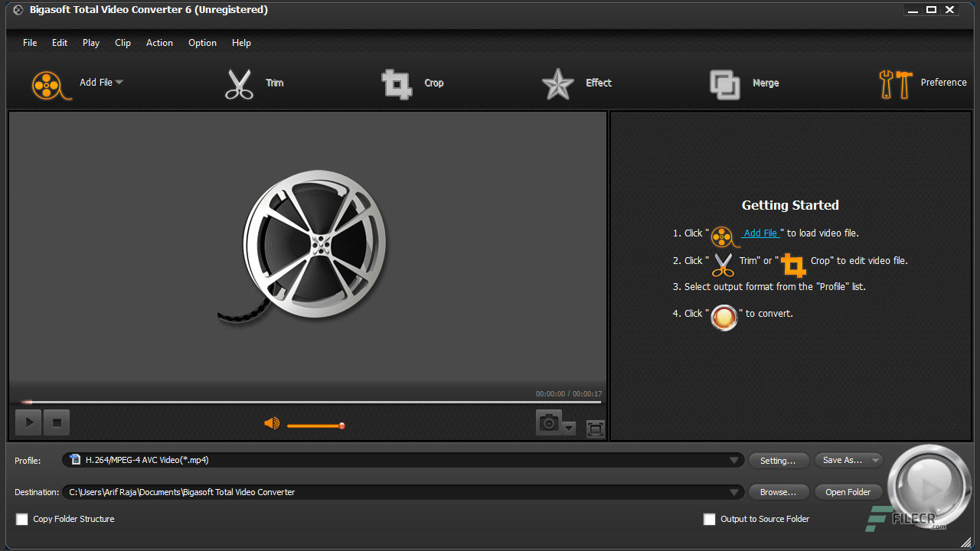Open the Trim scissors tool

(x=239, y=84)
